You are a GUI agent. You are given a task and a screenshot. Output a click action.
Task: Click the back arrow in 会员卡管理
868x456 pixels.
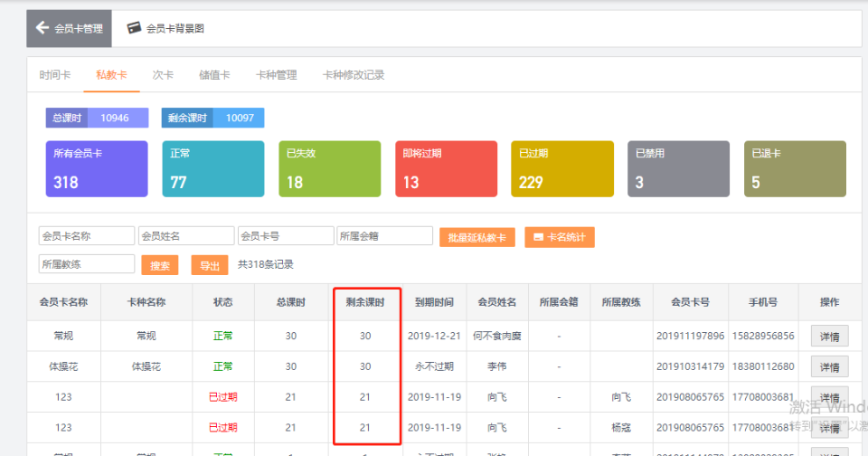pyautogui.click(x=42, y=28)
